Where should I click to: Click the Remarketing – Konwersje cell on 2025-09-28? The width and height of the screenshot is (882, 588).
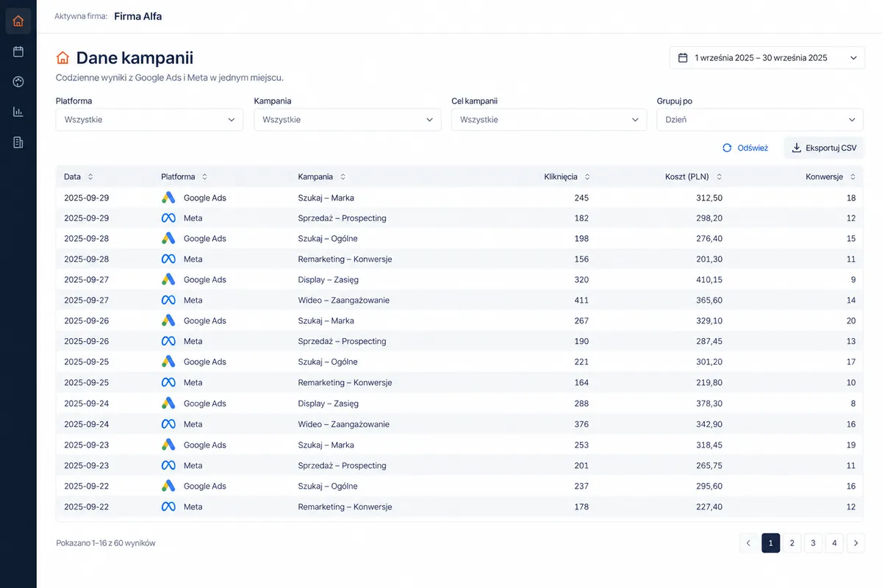pyautogui.click(x=345, y=259)
